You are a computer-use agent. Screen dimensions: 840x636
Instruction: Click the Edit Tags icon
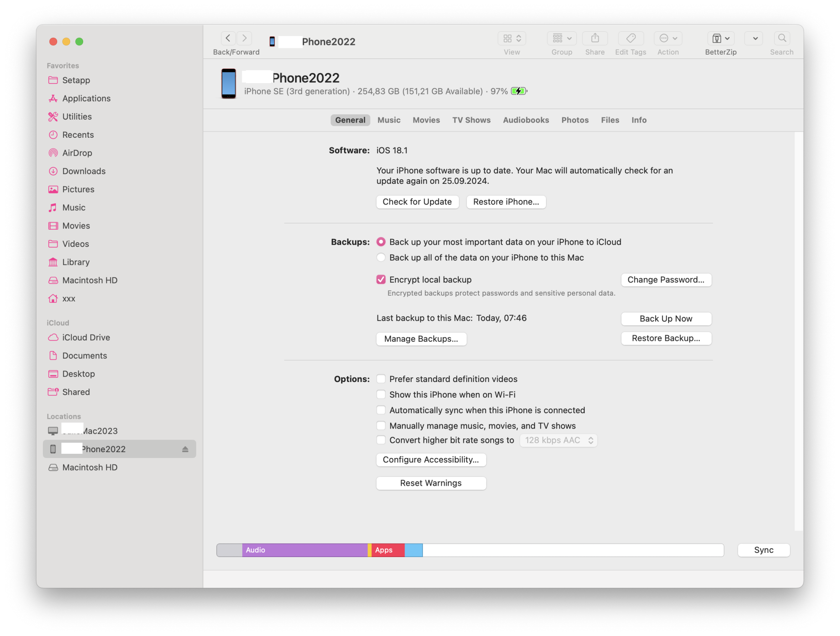[x=630, y=38]
